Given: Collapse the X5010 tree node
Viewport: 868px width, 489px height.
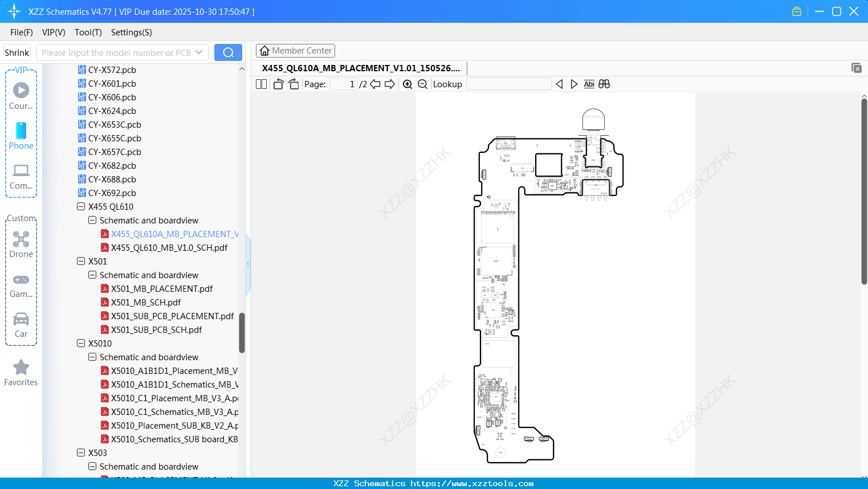Looking at the screenshot, I should pos(81,343).
